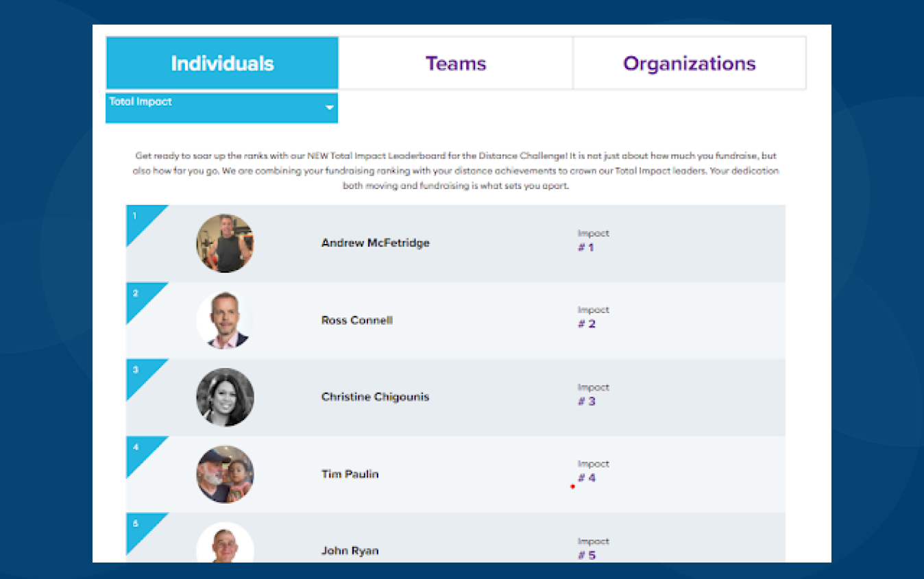Select Christine Chigounis's black-and-white photo
924x579 pixels.
coord(225,397)
